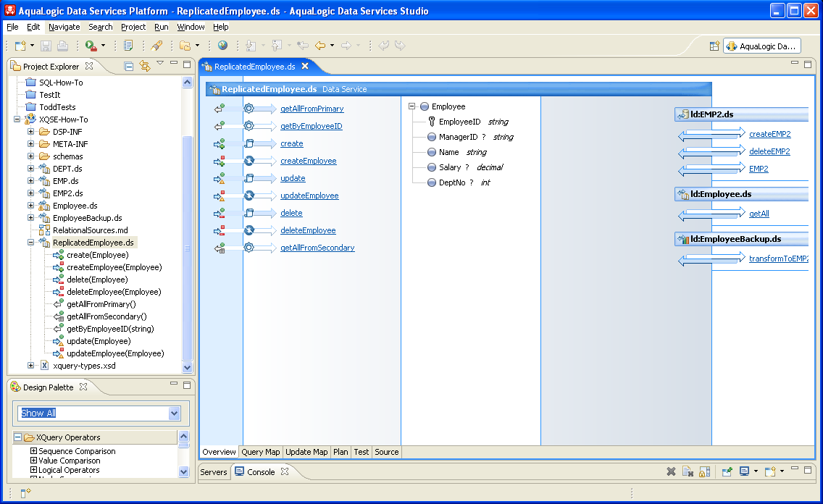Switch to the Source tab
The width and height of the screenshot is (823, 504).
[386, 452]
